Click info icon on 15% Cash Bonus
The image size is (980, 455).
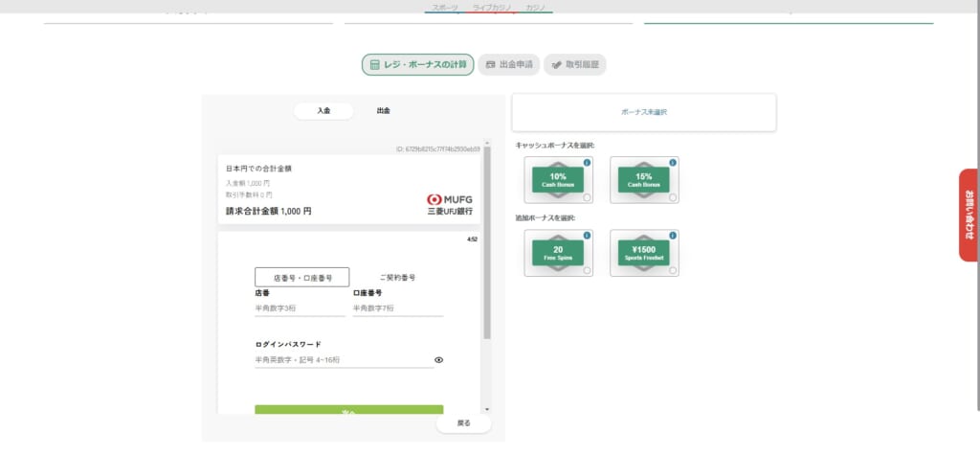tap(673, 163)
